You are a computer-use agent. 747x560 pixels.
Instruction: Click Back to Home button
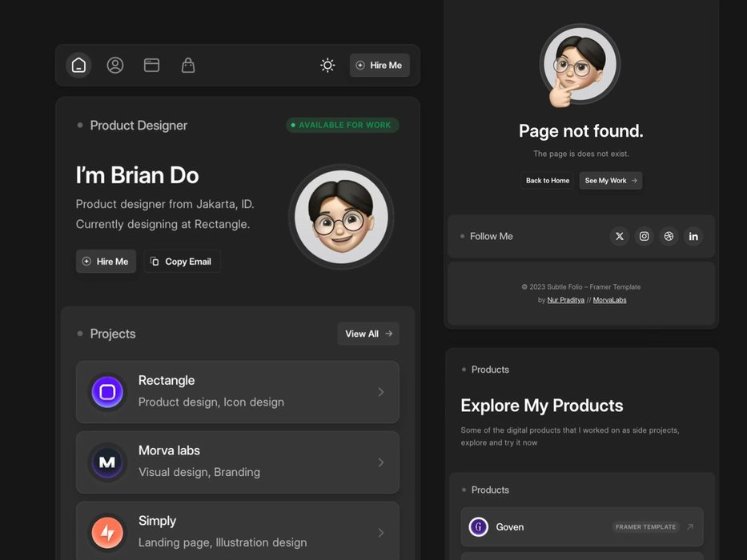pyautogui.click(x=548, y=181)
